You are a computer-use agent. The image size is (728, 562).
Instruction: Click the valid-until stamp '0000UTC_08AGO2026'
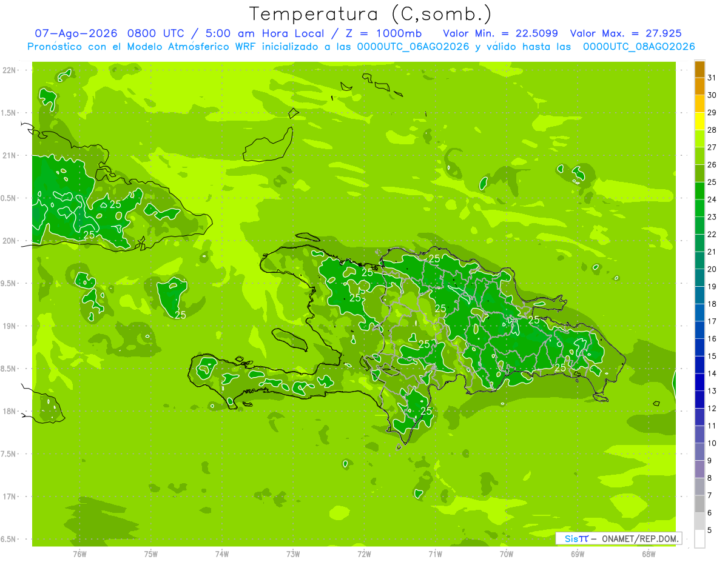[639, 47]
